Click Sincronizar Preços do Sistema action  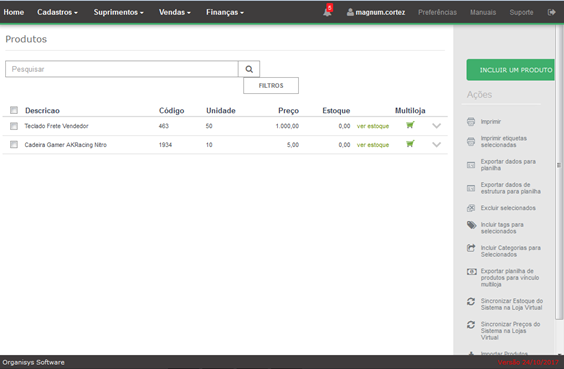pyautogui.click(x=510, y=331)
